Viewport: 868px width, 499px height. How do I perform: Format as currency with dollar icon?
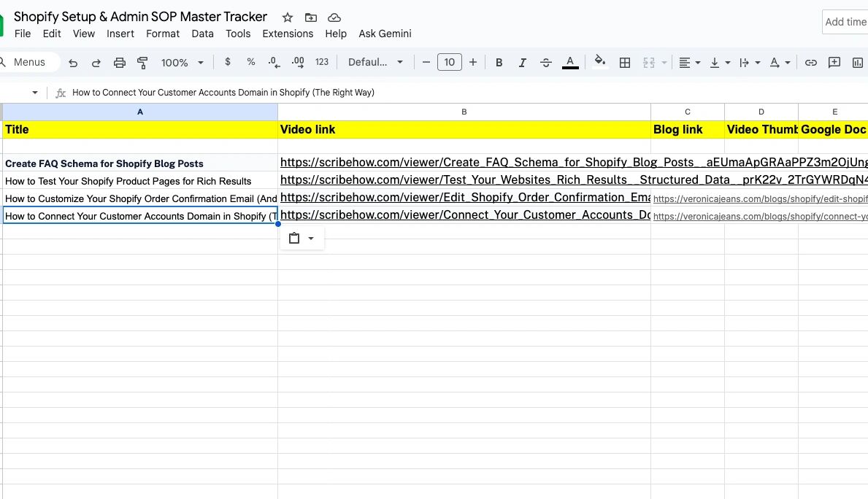[228, 62]
